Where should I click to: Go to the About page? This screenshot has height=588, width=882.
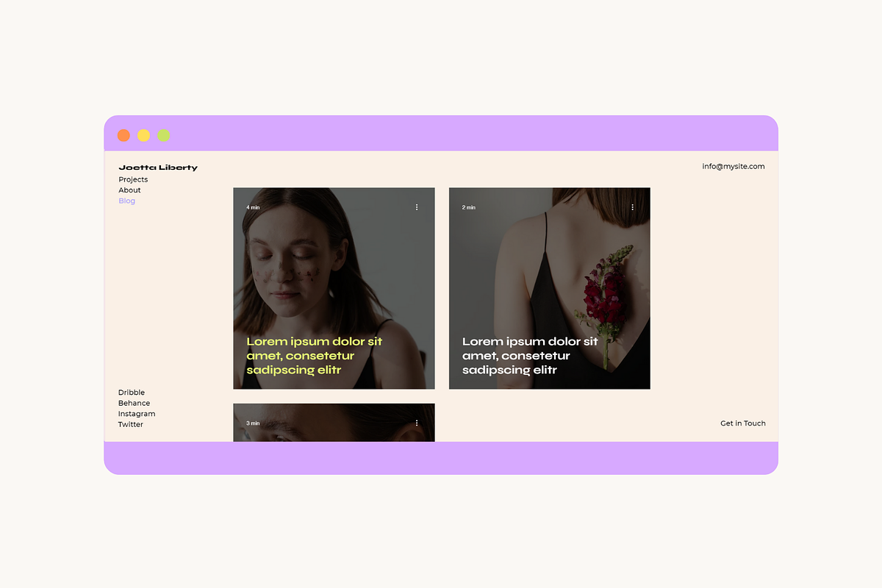tap(129, 190)
